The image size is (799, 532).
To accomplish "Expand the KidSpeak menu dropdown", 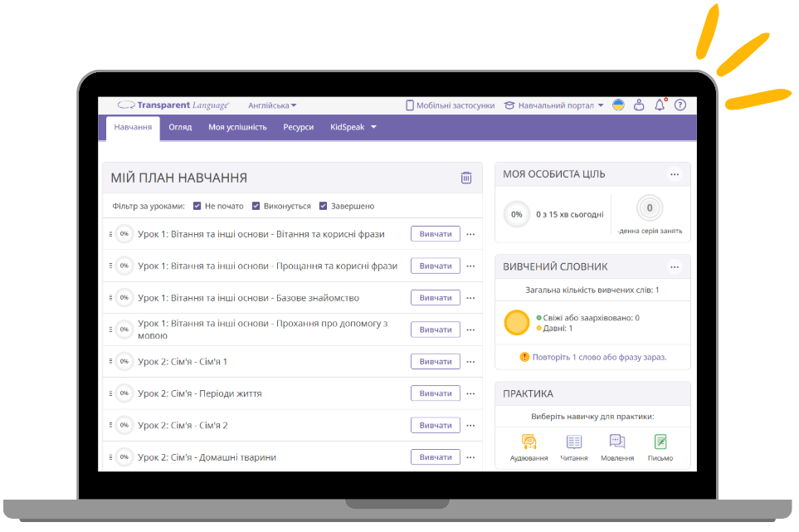I will 353,127.
